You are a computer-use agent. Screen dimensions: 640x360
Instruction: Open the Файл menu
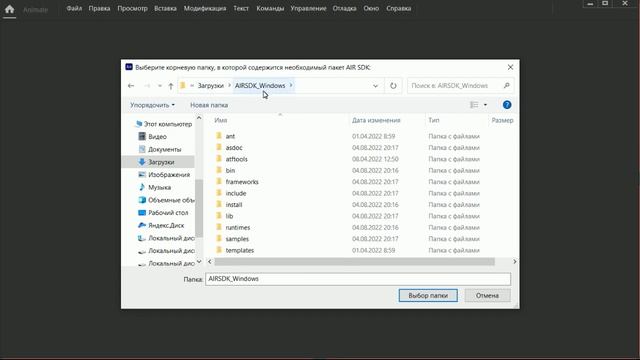(x=74, y=8)
